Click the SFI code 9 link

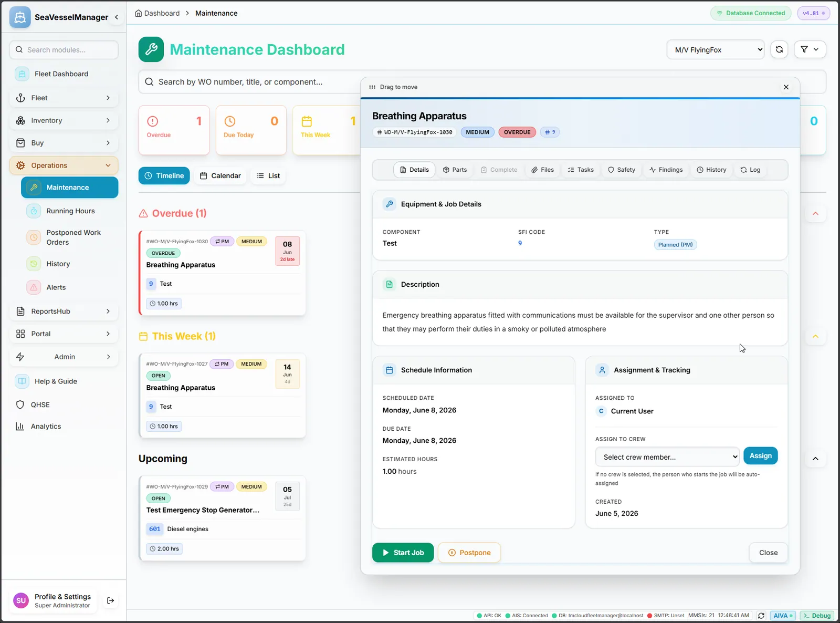520,243
